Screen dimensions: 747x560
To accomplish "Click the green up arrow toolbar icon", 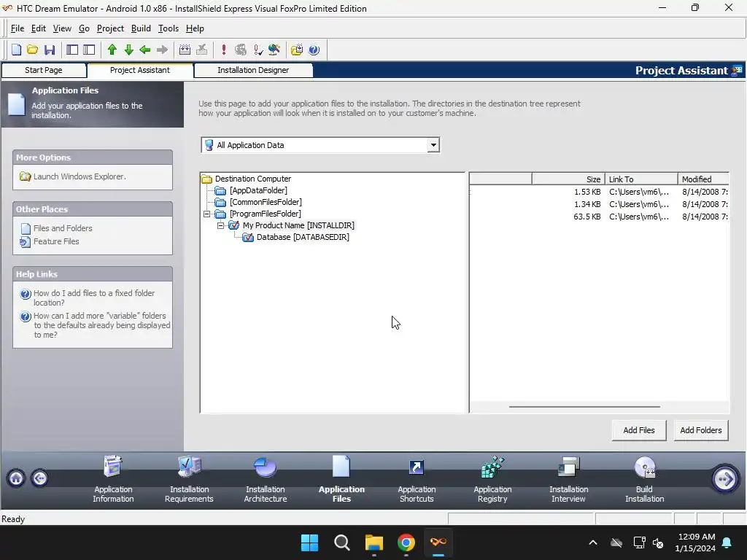I will click(112, 50).
